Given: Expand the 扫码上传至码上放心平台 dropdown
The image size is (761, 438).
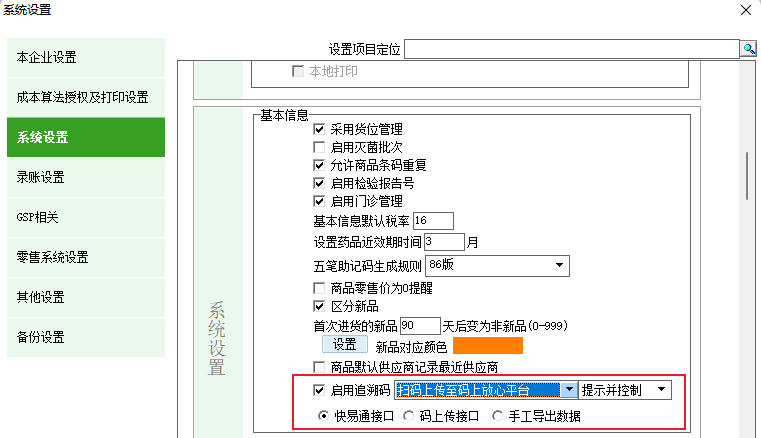Looking at the screenshot, I should pyautogui.click(x=568, y=390).
